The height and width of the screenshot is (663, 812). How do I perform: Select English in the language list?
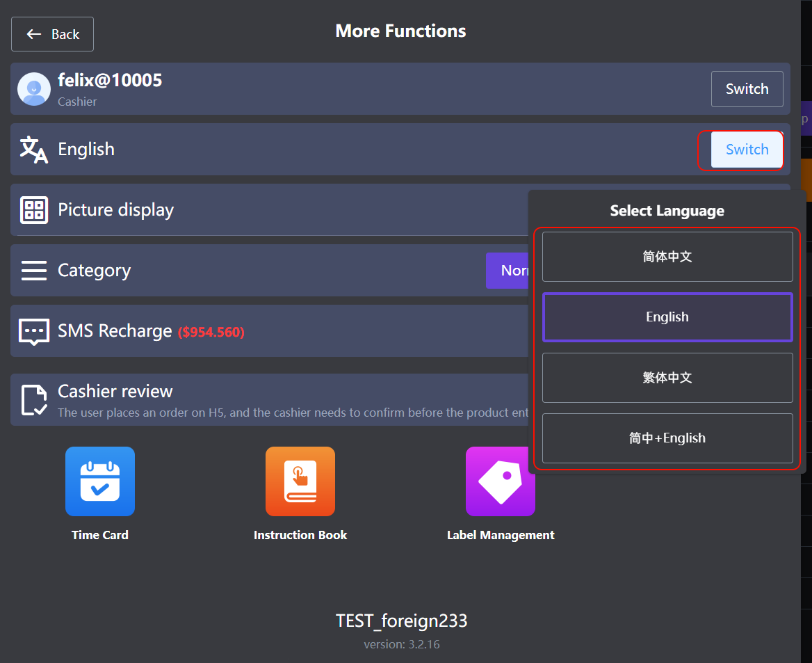point(667,317)
